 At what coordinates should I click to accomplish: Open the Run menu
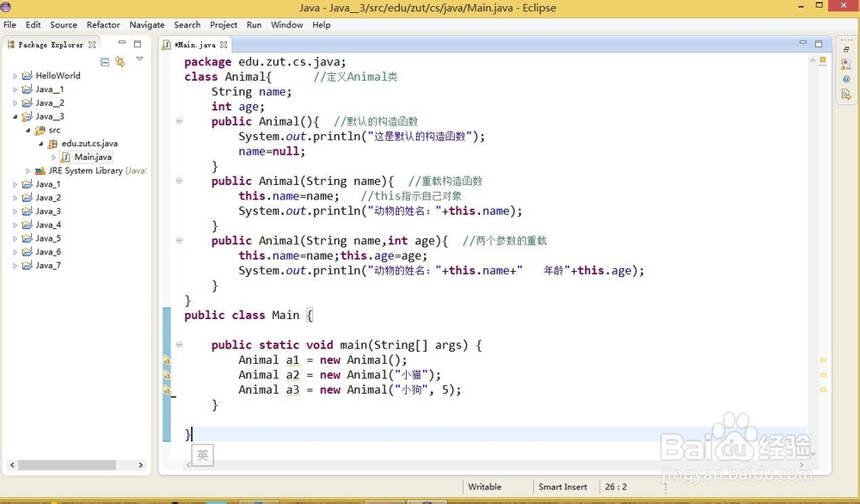[x=254, y=25]
